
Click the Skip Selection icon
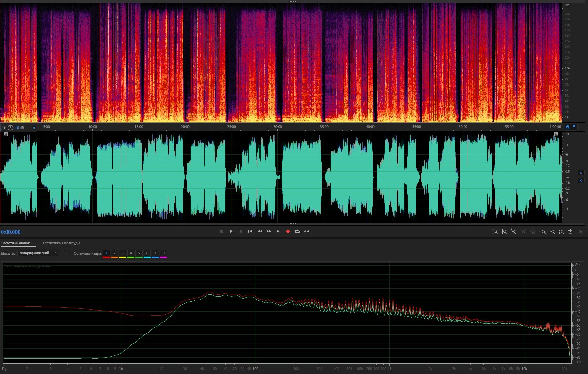(307, 231)
